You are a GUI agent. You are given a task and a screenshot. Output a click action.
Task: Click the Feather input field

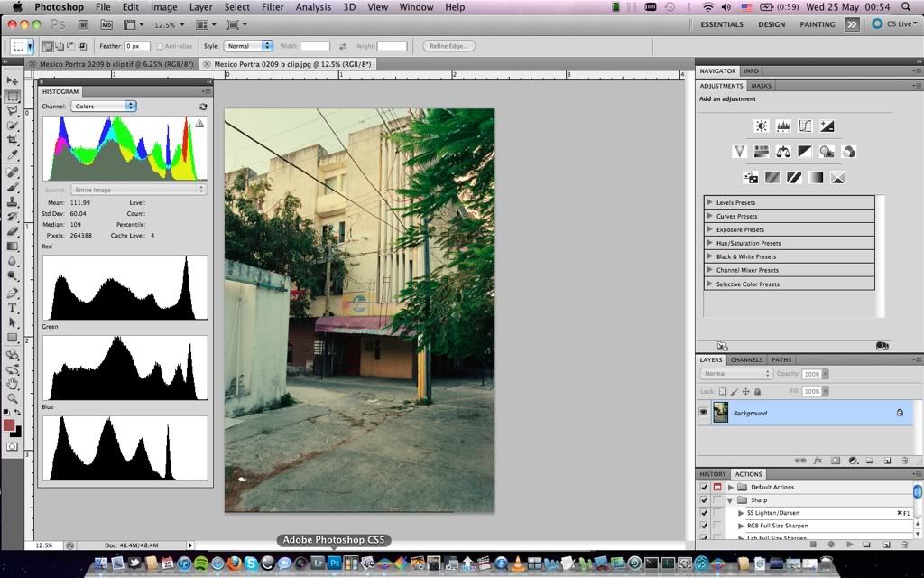pyautogui.click(x=137, y=46)
